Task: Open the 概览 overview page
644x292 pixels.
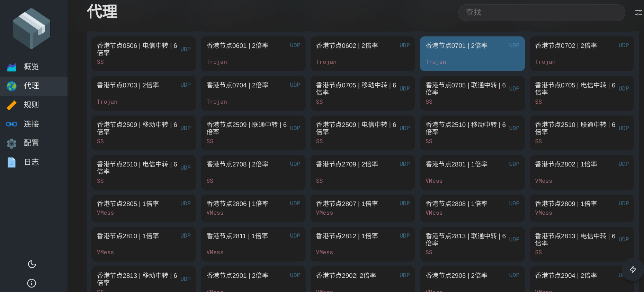Action: [x=31, y=67]
